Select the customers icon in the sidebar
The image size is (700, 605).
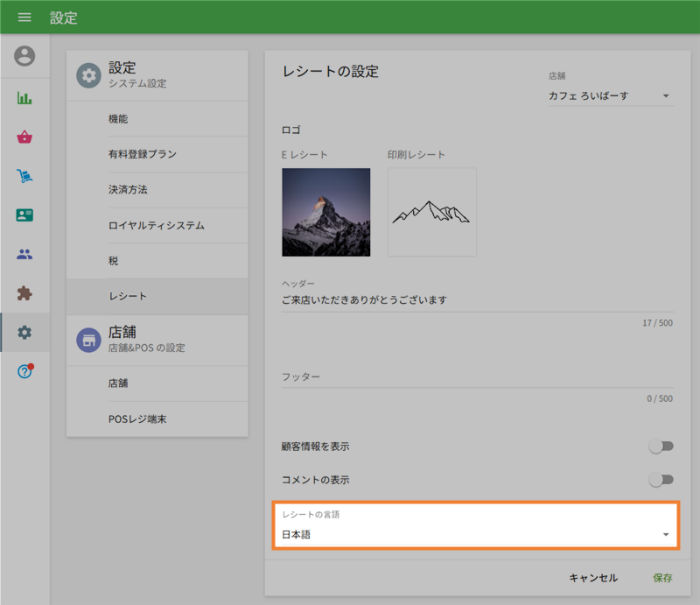pyautogui.click(x=24, y=254)
